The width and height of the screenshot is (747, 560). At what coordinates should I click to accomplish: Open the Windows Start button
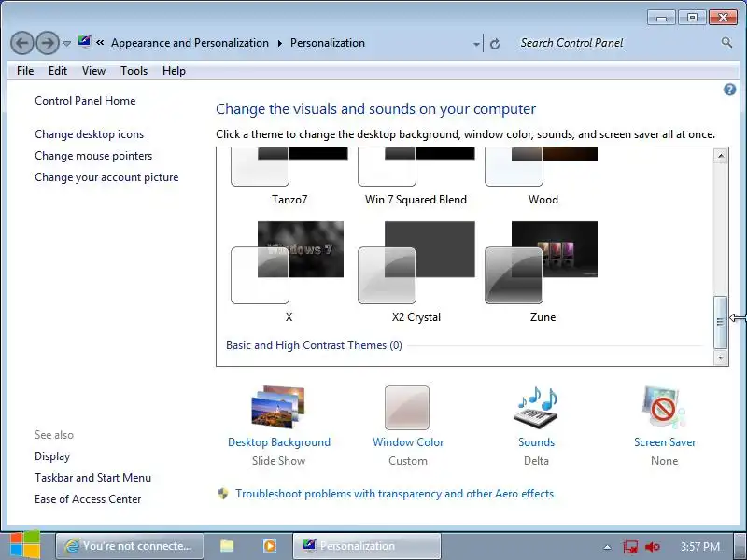point(25,545)
